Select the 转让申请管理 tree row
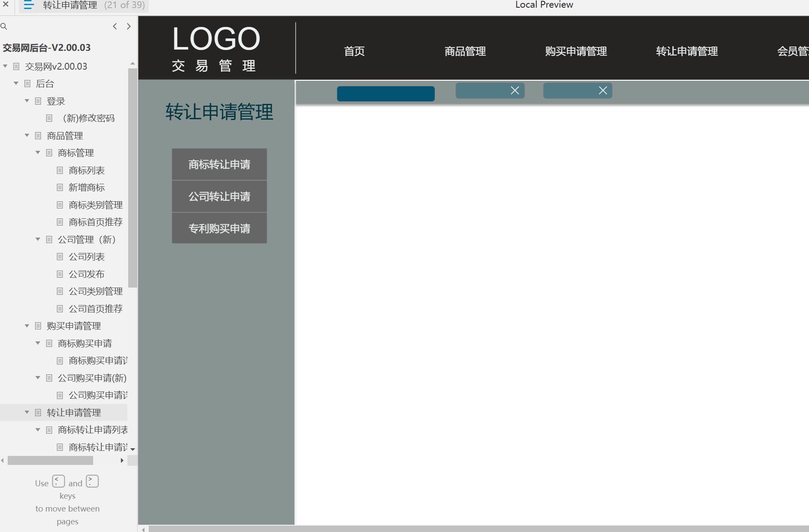Screen dimensions: 809x532 pyautogui.click(x=64, y=412)
